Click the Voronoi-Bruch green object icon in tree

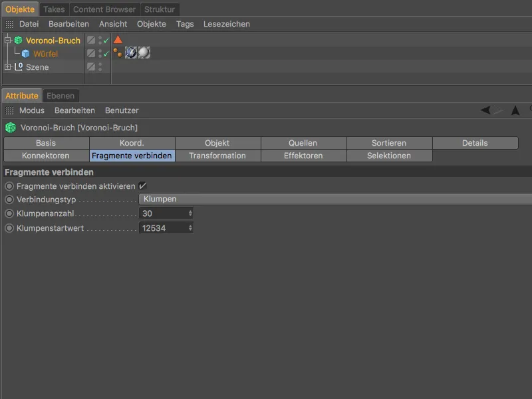[19, 41]
